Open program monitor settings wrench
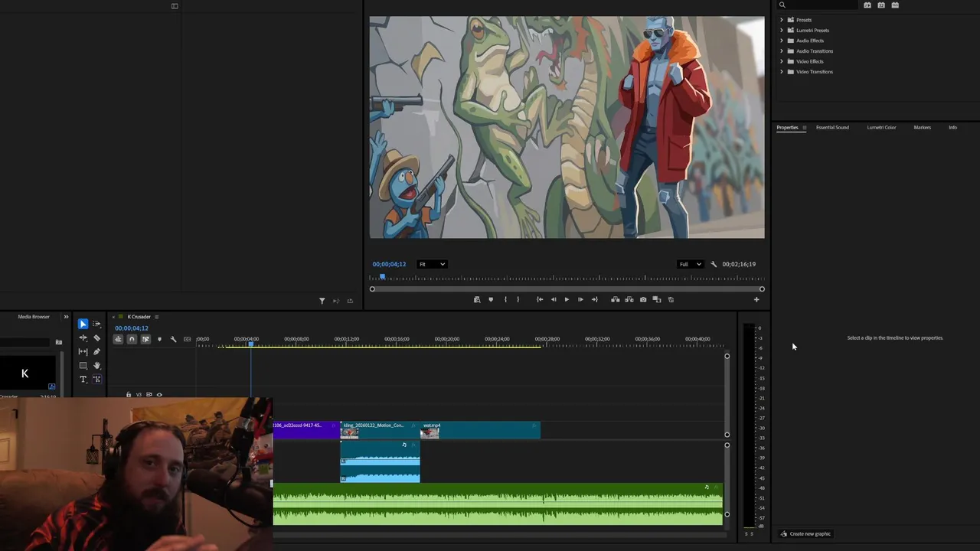The height and width of the screenshot is (551, 980). pyautogui.click(x=714, y=264)
